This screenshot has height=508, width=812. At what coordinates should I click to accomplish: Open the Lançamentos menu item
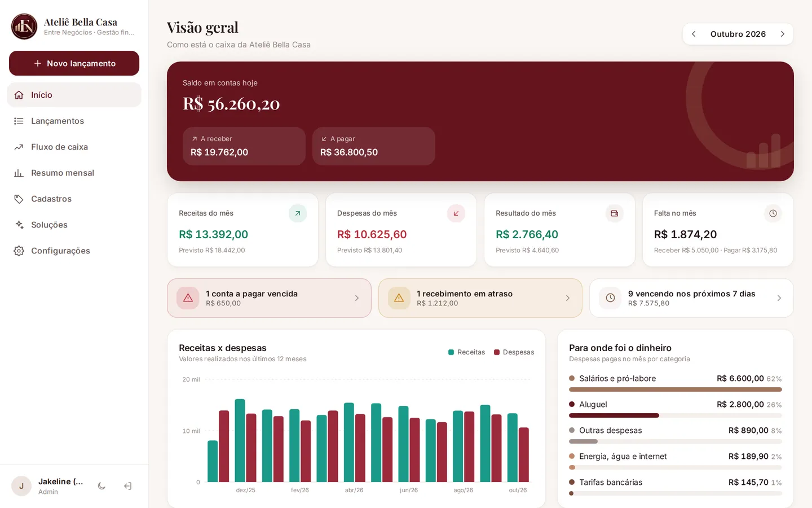click(x=74, y=121)
